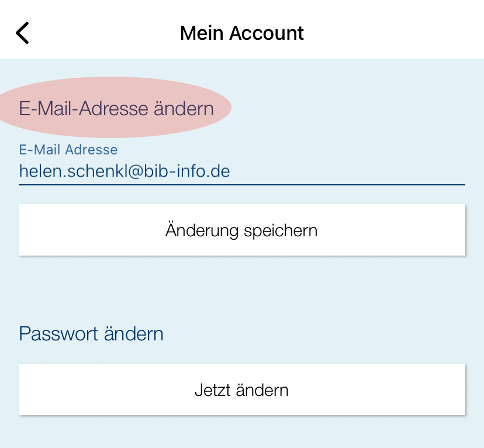The height and width of the screenshot is (448, 484).
Task: Click on helen.schenkl@bib-info.de text
Action: 125,171
